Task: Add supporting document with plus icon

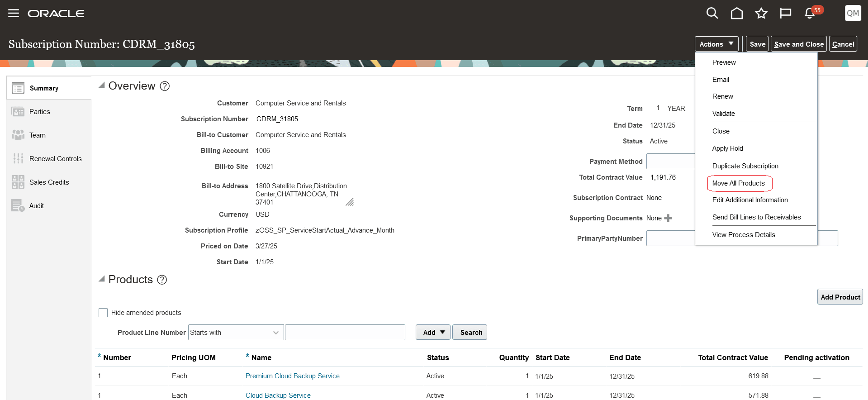Action: 668,218
